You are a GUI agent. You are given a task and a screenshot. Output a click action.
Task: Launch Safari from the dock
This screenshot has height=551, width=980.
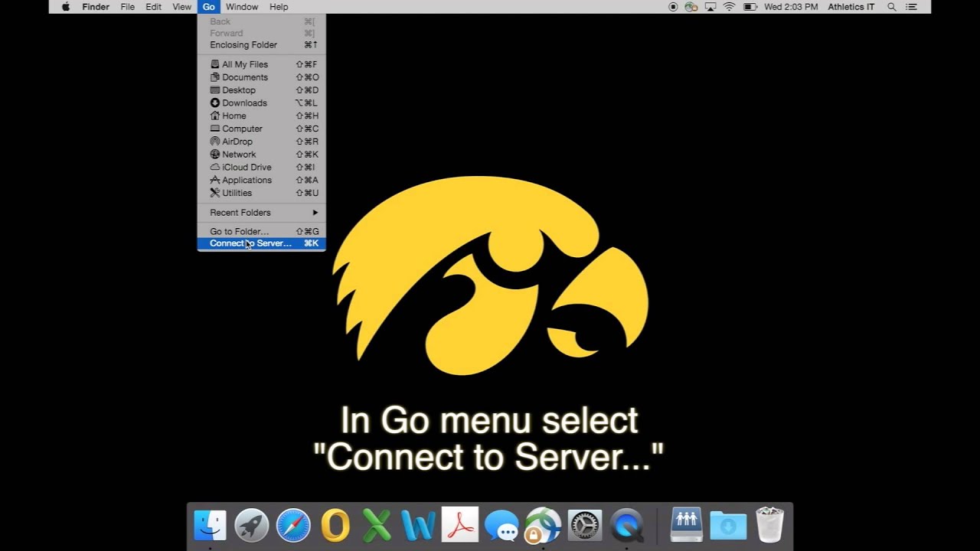click(x=293, y=525)
